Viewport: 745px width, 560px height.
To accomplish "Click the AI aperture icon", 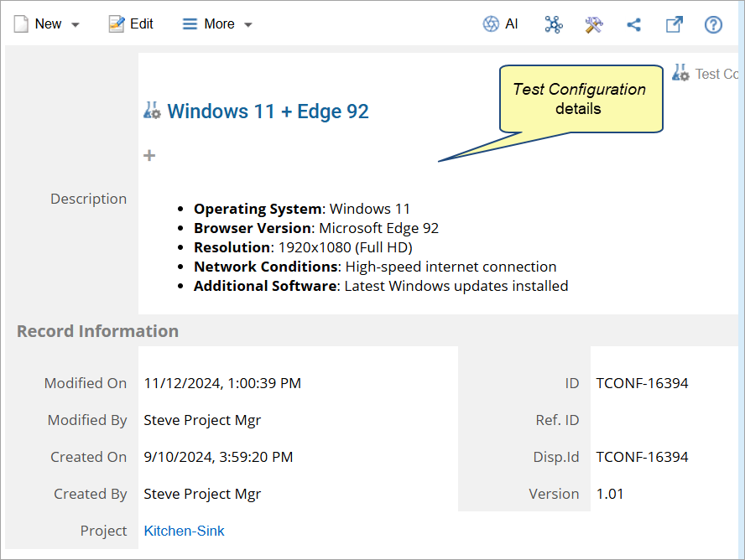I will (491, 23).
